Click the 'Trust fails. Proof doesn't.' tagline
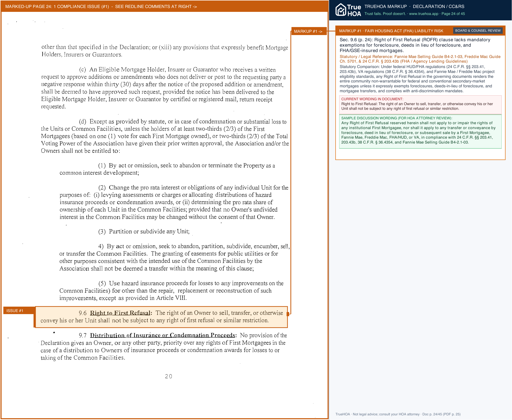 [x=385, y=14]
